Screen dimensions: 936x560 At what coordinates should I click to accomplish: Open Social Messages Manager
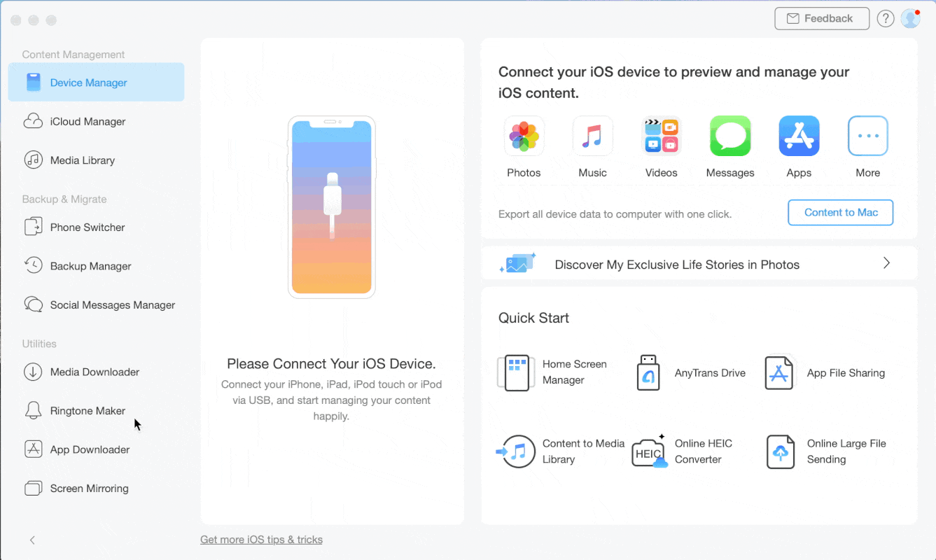point(96,305)
